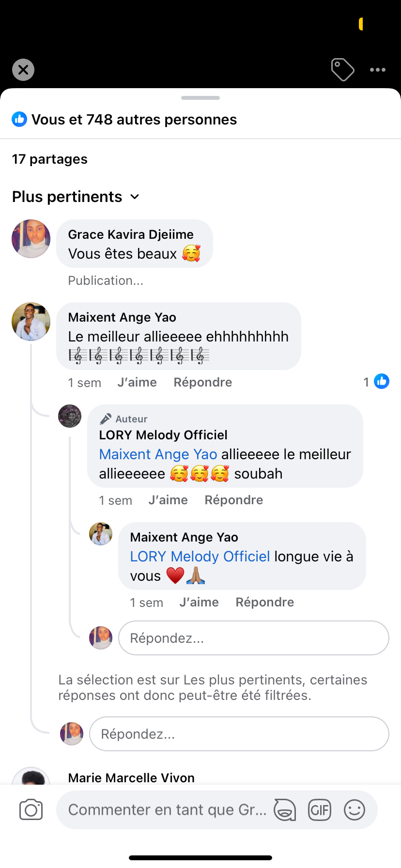Tap the tag icon at top

click(342, 70)
